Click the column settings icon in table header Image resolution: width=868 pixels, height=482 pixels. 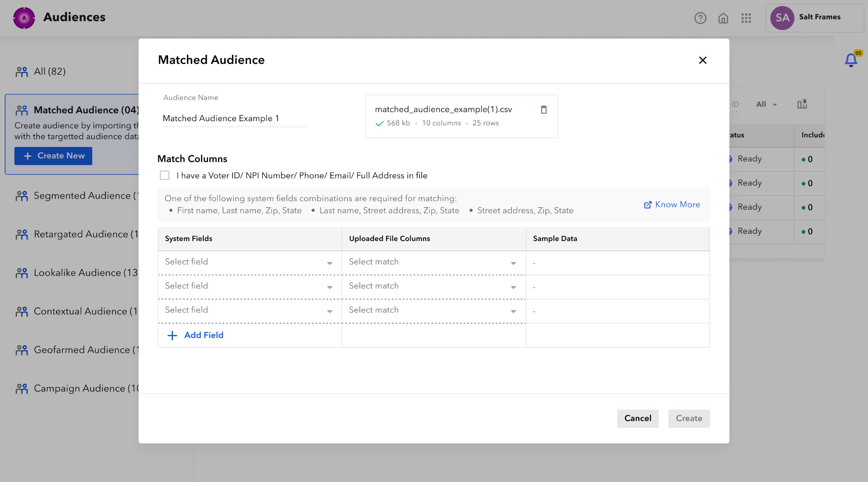click(802, 104)
